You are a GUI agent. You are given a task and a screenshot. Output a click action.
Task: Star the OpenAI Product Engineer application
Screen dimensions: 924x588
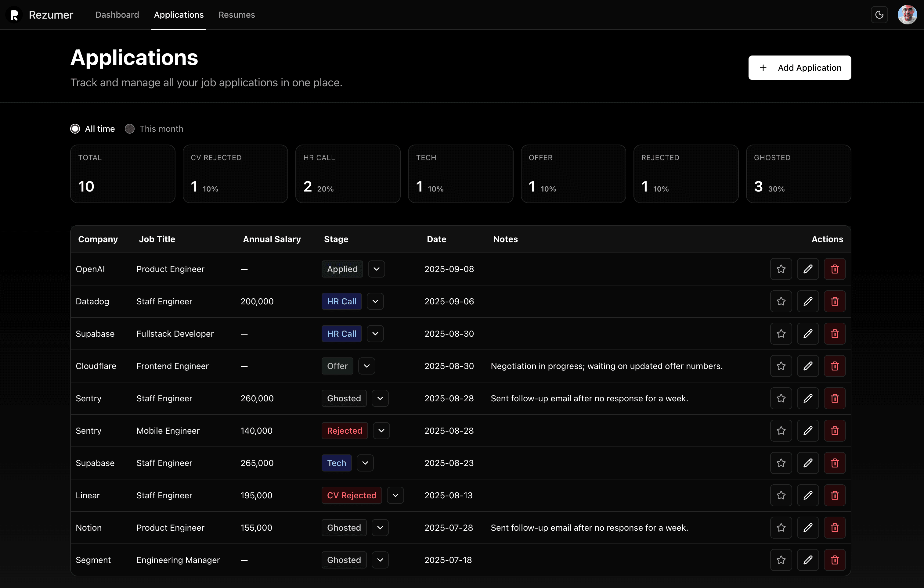(781, 269)
